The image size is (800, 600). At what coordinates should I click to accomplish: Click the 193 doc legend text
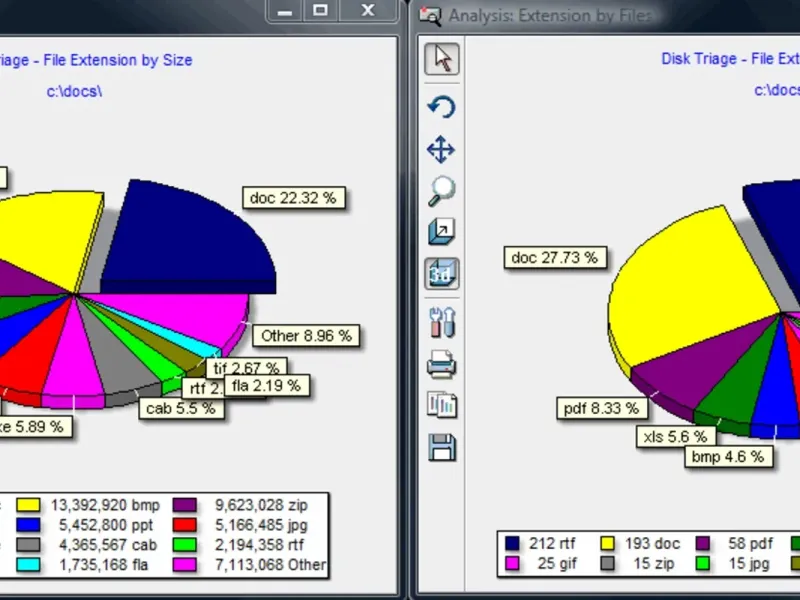click(653, 543)
